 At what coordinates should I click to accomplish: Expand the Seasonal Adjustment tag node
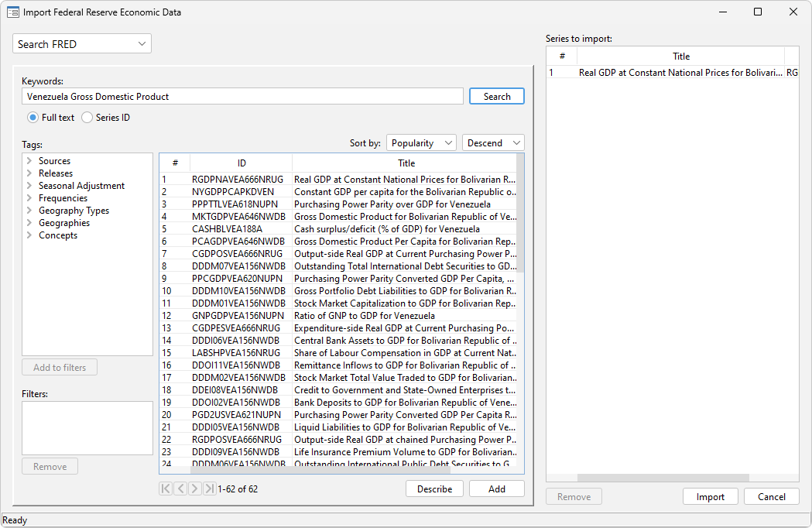pos(29,186)
